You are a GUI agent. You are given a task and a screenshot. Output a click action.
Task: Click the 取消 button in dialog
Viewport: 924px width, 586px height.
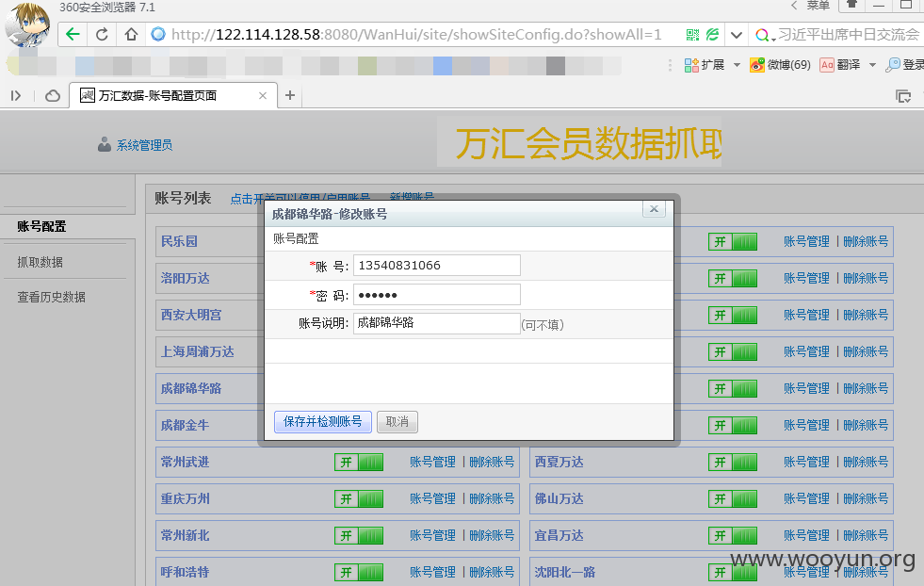397,421
